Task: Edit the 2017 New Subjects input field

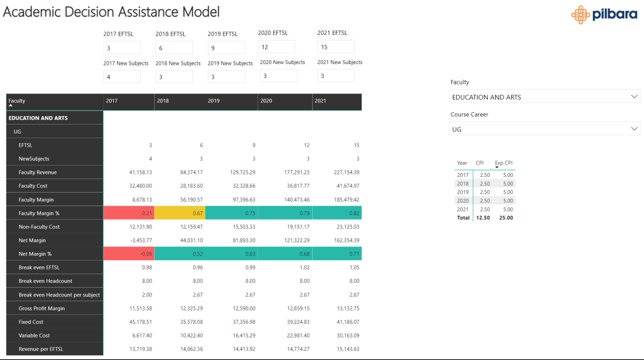Action: [x=122, y=77]
